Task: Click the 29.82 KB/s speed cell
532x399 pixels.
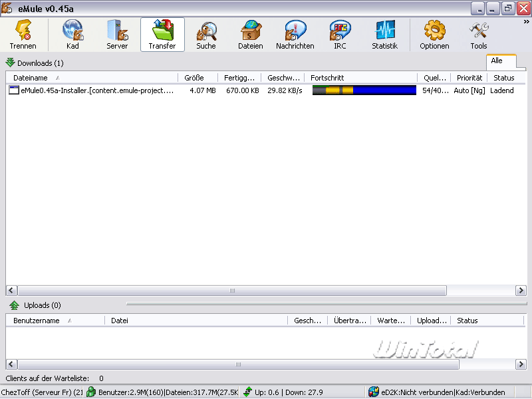Action: click(285, 90)
